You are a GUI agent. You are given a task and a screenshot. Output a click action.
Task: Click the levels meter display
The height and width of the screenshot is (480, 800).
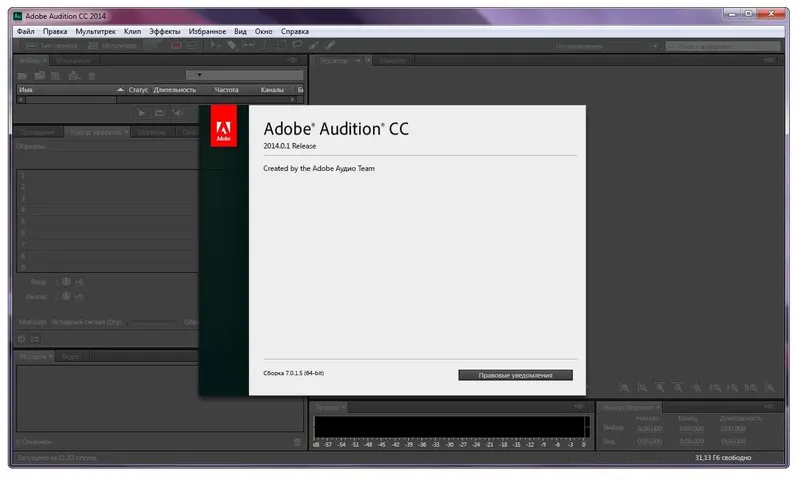[451, 427]
